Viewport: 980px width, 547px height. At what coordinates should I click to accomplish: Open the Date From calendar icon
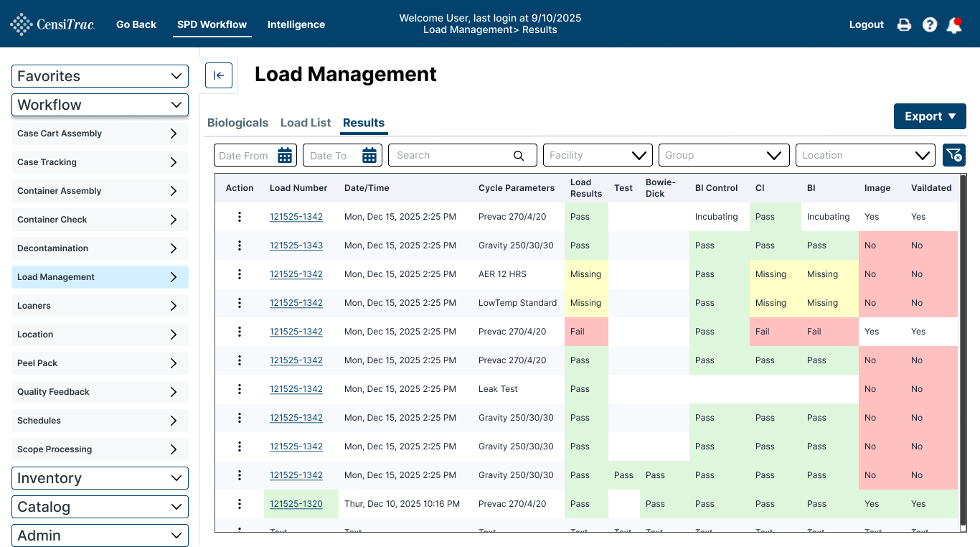pos(285,155)
